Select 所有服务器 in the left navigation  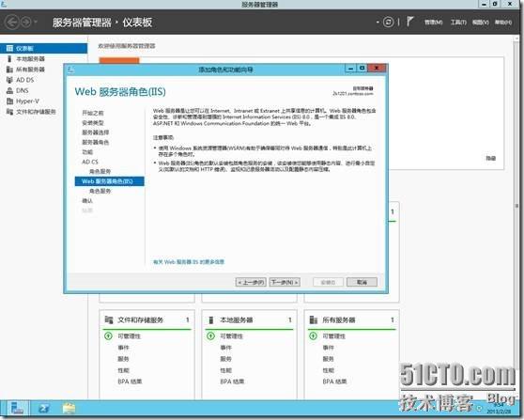(x=30, y=70)
